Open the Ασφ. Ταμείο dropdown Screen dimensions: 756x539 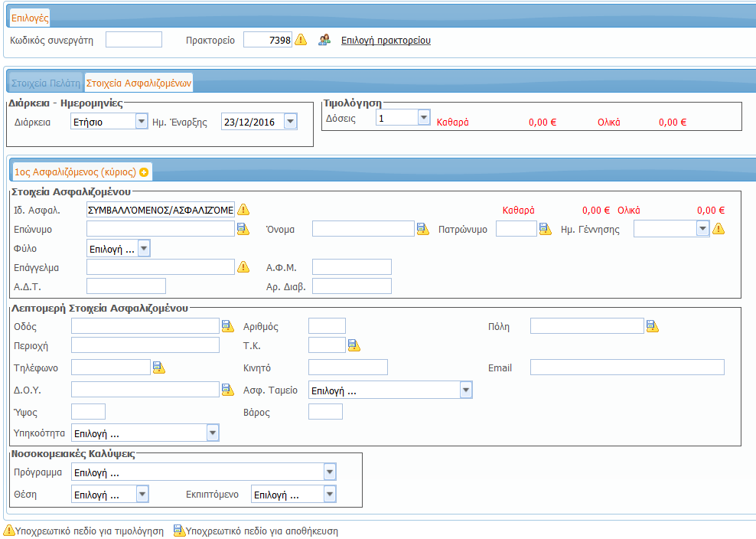click(466, 390)
